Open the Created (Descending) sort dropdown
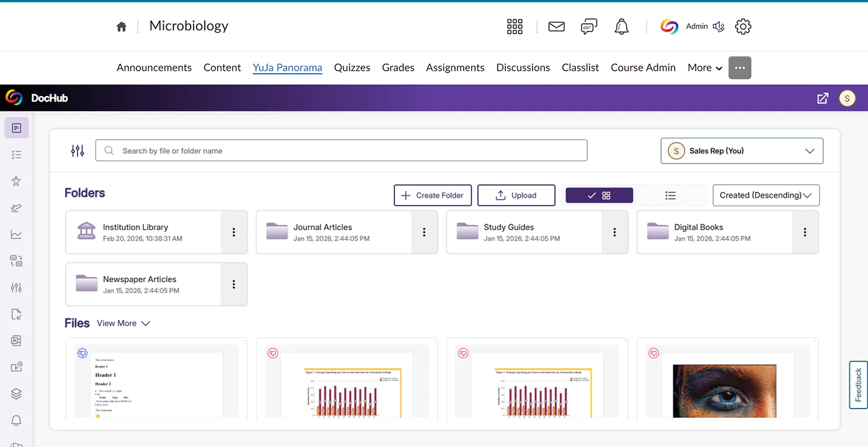Image resolution: width=868 pixels, height=447 pixels. click(766, 195)
